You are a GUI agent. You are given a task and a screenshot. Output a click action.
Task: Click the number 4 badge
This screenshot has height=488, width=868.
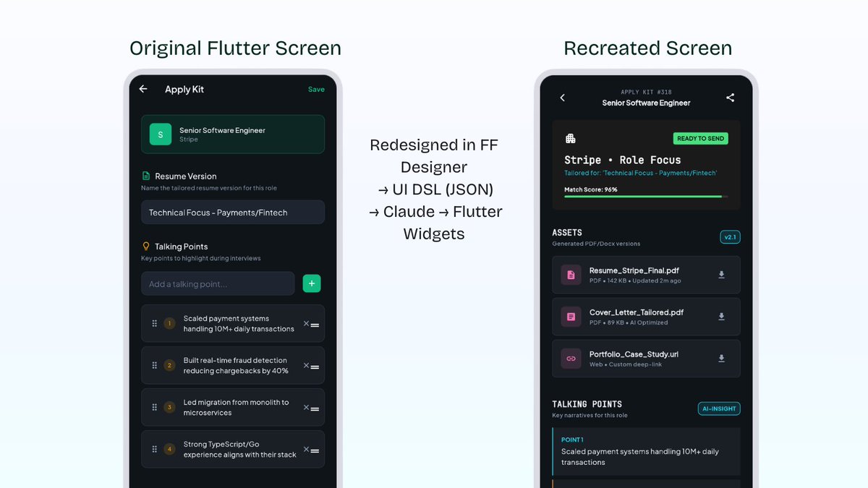(x=170, y=449)
